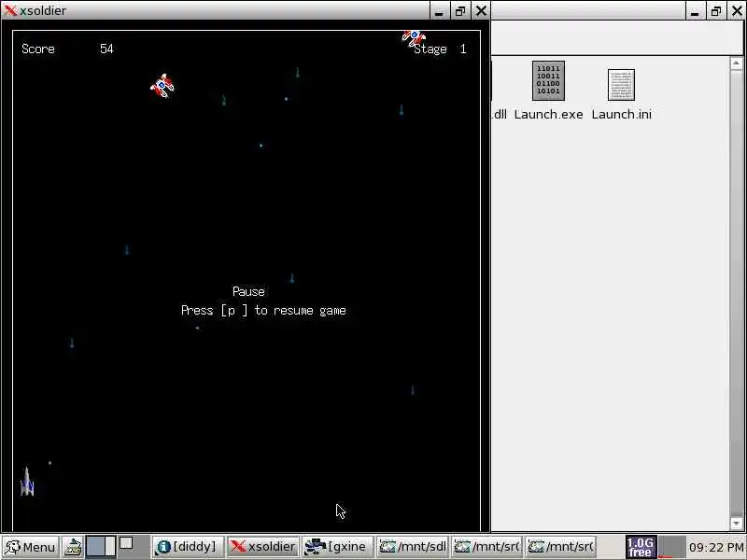Switch to the [diddy] taskbar window
Image resolution: width=747 pixels, height=560 pixels.
pos(188,547)
